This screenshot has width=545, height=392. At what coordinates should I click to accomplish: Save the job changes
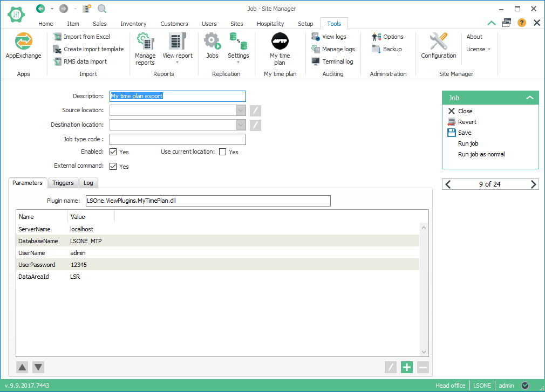click(464, 133)
